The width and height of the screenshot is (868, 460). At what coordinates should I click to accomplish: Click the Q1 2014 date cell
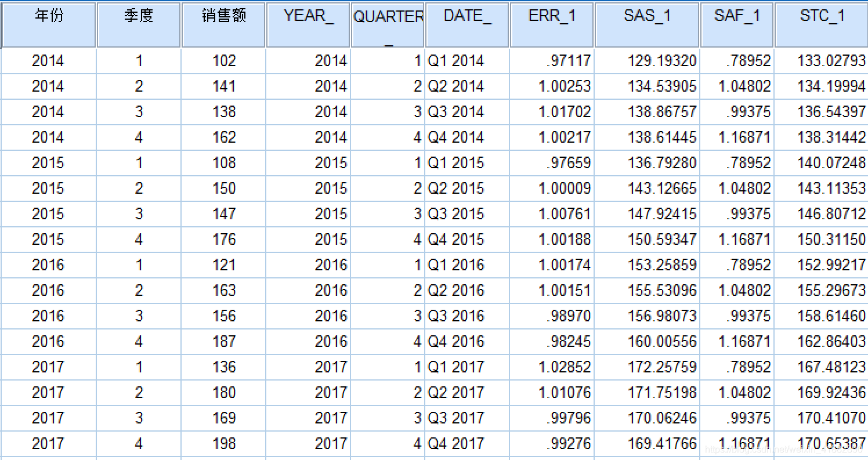pos(467,61)
